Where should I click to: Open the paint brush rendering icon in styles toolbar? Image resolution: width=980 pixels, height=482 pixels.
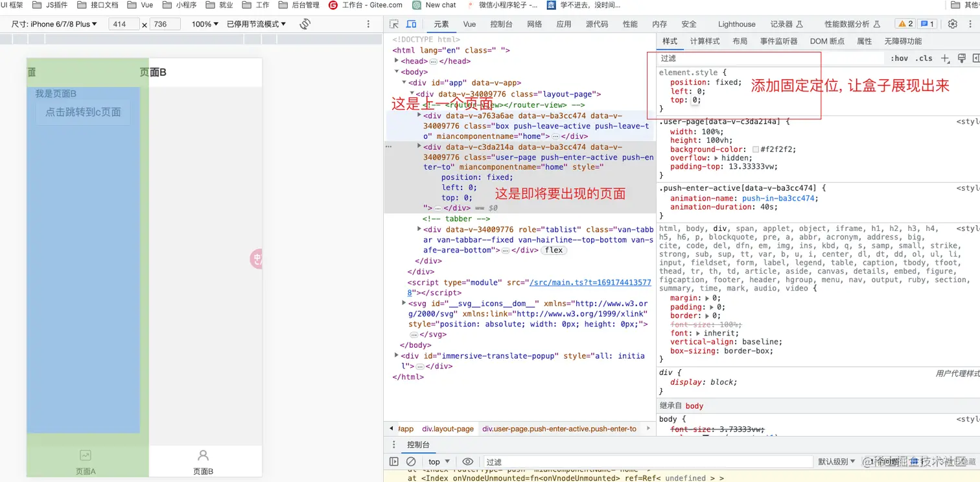[962, 58]
